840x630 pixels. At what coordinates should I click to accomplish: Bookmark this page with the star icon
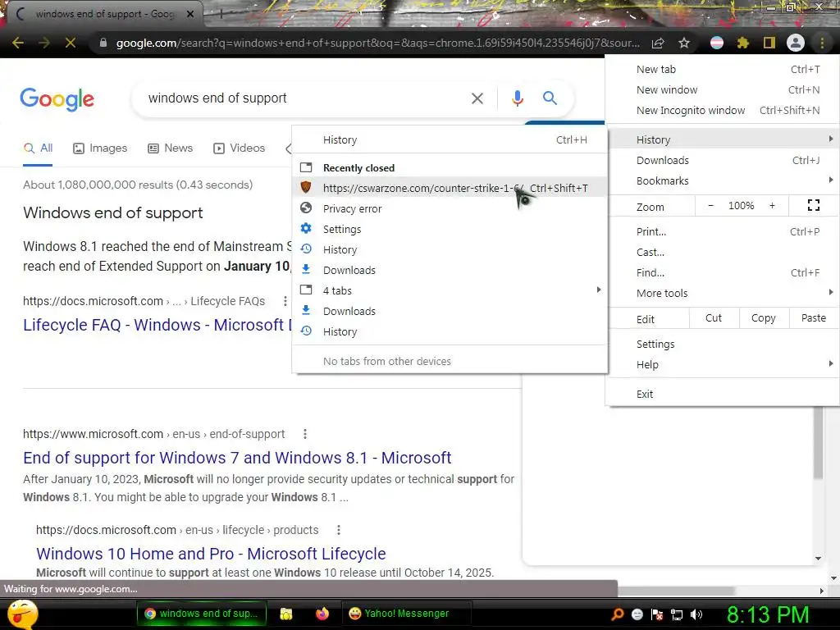(x=684, y=43)
